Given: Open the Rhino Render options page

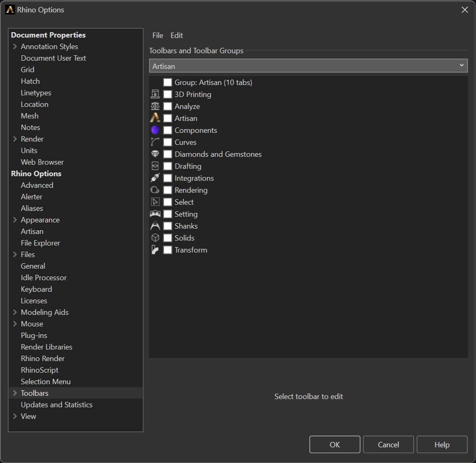Looking at the screenshot, I should [x=43, y=359].
